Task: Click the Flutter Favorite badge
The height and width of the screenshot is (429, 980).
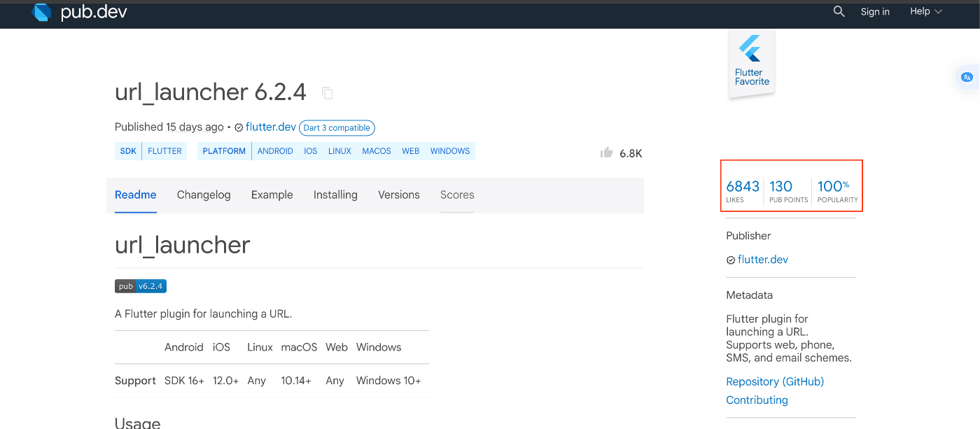Action: [752, 64]
